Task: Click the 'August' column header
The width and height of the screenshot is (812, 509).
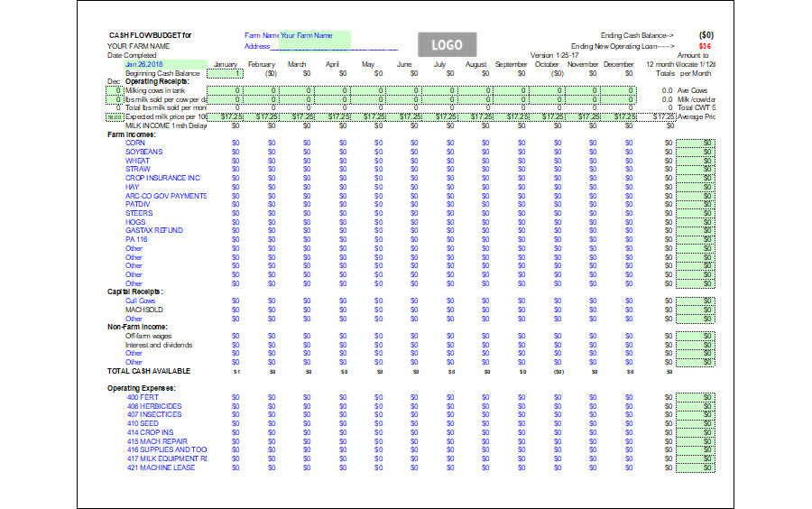Action: click(475, 64)
